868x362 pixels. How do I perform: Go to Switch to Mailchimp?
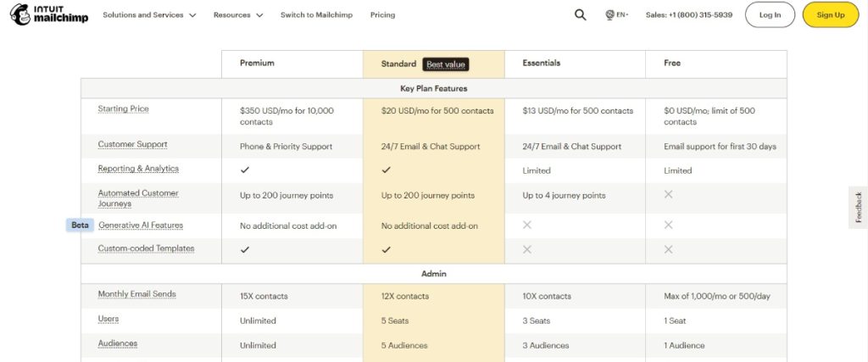[x=316, y=15]
